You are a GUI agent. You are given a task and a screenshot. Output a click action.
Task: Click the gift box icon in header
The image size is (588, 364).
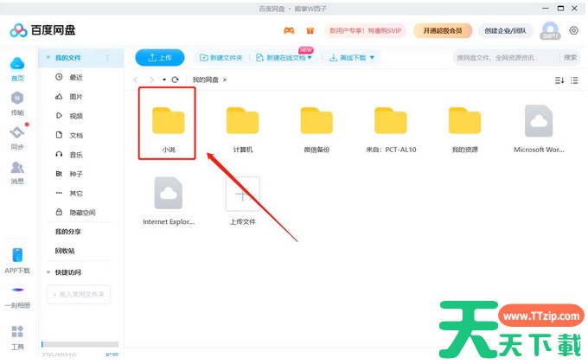(310, 31)
